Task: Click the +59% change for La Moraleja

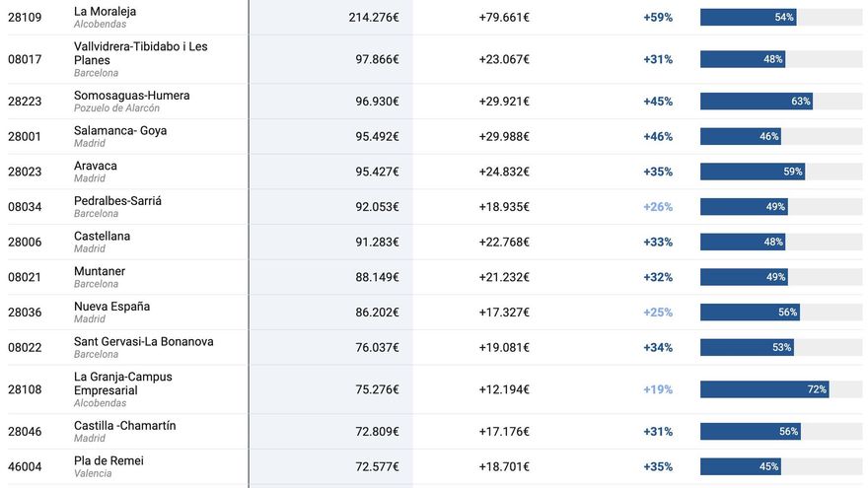Action: click(x=657, y=17)
